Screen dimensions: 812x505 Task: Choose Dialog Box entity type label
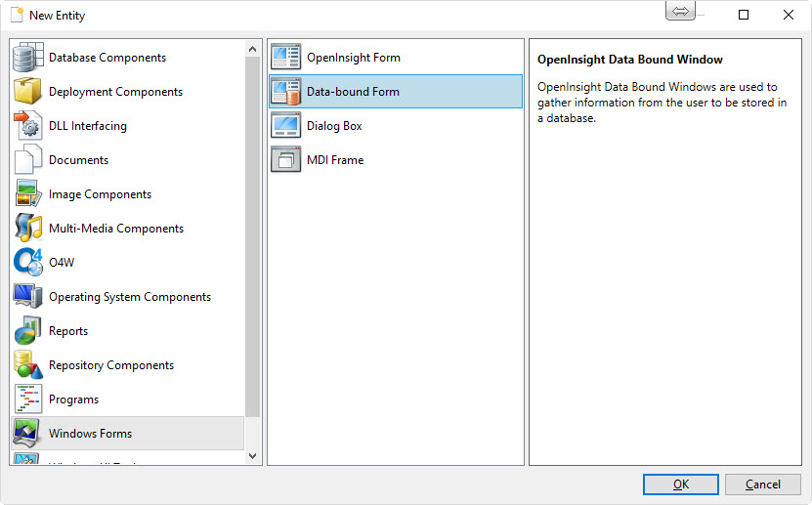click(334, 126)
